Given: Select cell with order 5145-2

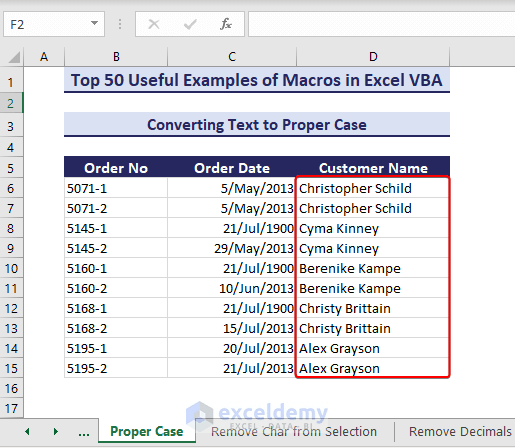Looking at the screenshot, I should pyautogui.click(x=116, y=248).
